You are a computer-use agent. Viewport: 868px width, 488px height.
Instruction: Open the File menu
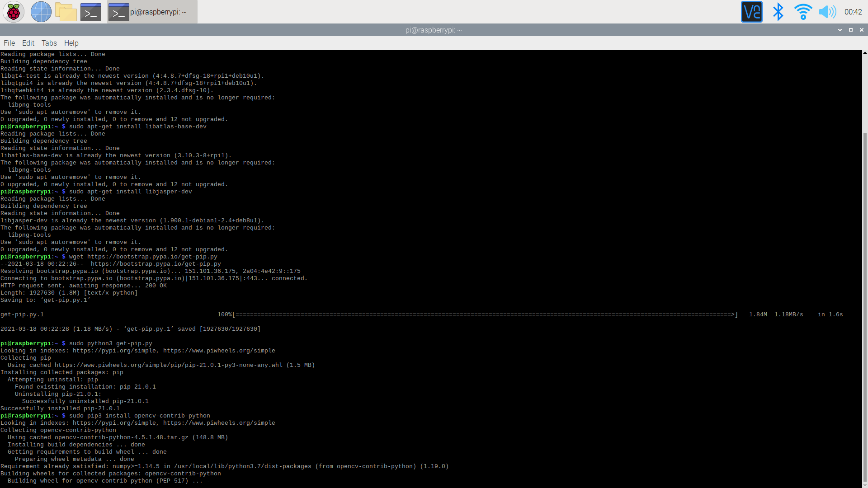9,43
